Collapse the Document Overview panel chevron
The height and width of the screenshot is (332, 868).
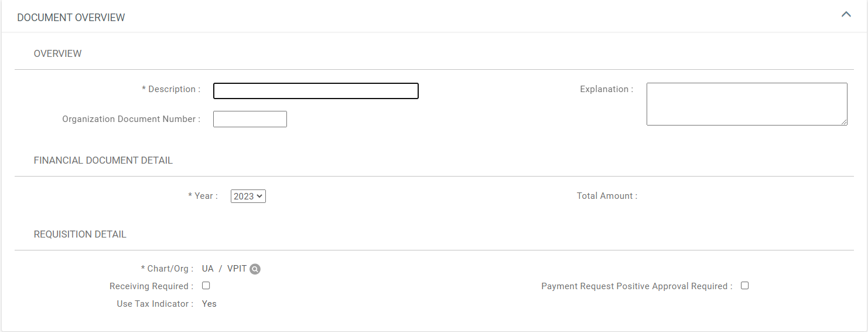pos(846,15)
